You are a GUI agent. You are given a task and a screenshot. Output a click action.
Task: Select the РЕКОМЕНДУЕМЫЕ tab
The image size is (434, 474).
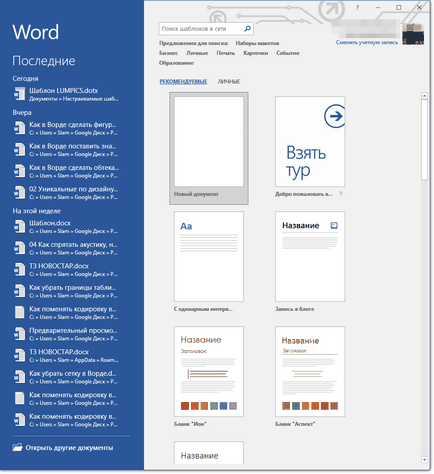pos(183,82)
